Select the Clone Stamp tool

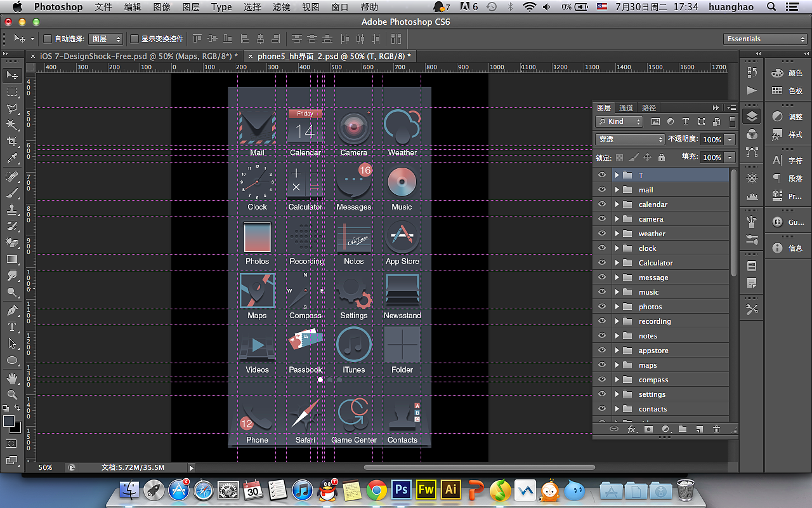click(12, 209)
